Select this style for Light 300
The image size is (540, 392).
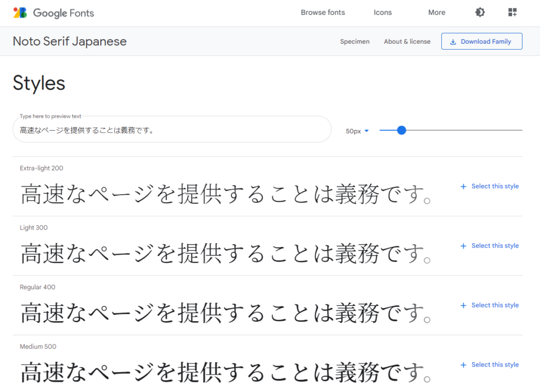coord(495,246)
